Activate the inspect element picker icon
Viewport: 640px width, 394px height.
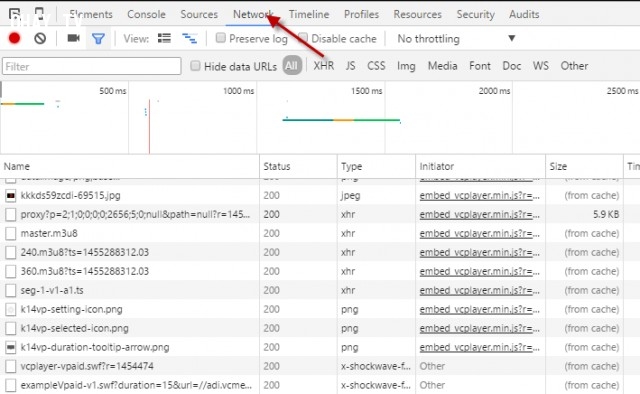point(14,14)
